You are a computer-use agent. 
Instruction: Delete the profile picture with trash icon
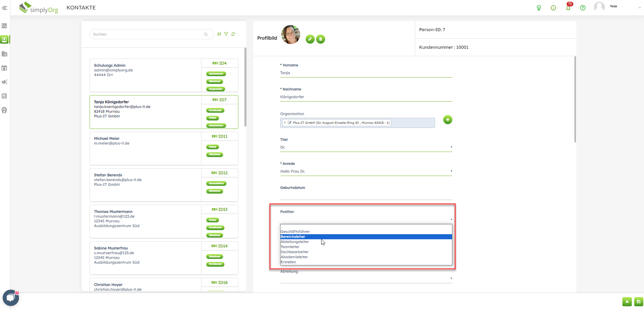click(x=320, y=39)
